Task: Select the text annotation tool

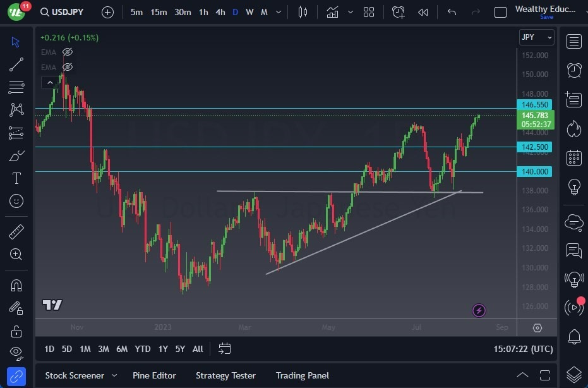Action: coord(16,178)
